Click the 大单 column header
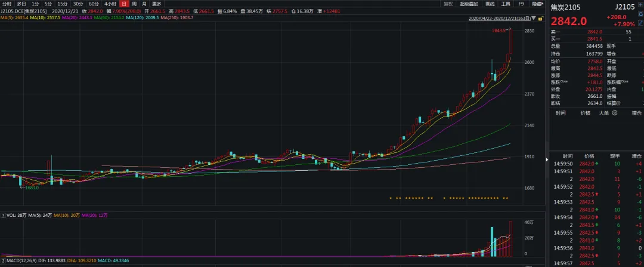 [603, 112]
